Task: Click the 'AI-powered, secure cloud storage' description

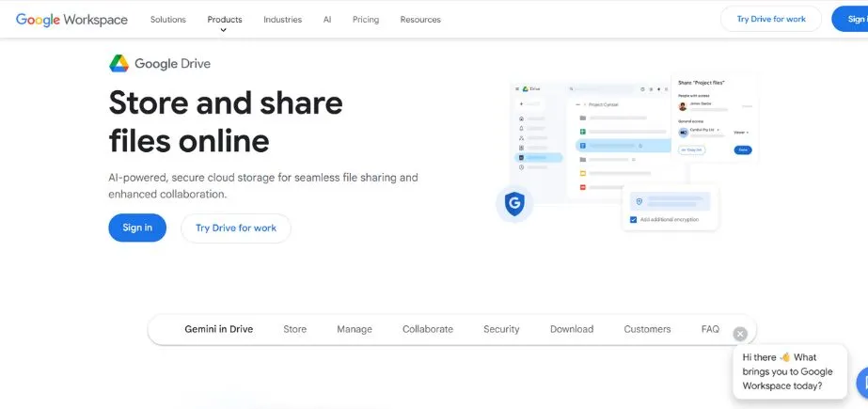Action: pos(263,186)
